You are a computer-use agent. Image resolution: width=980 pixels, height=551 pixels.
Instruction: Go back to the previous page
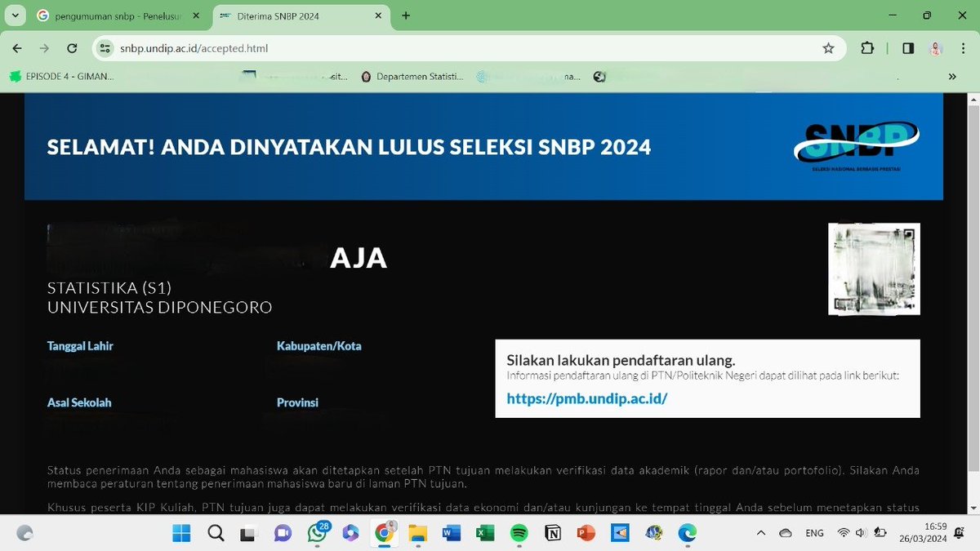pos(17,48)
